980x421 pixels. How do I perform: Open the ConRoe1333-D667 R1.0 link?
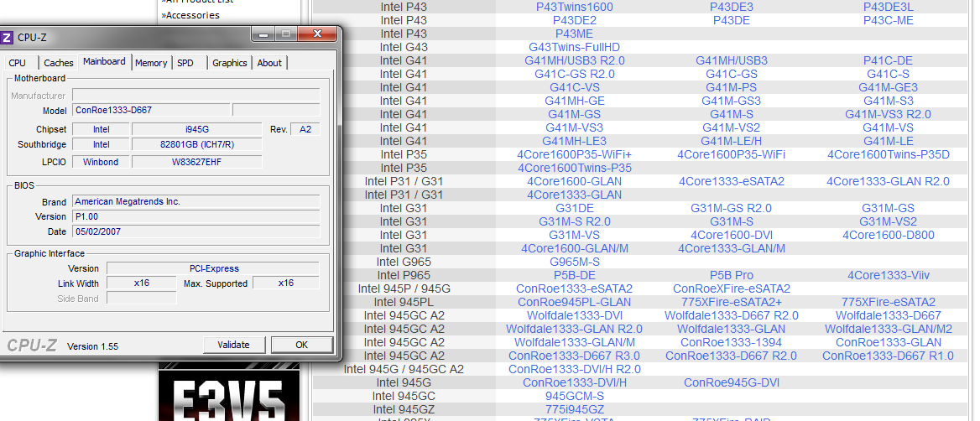888,356
